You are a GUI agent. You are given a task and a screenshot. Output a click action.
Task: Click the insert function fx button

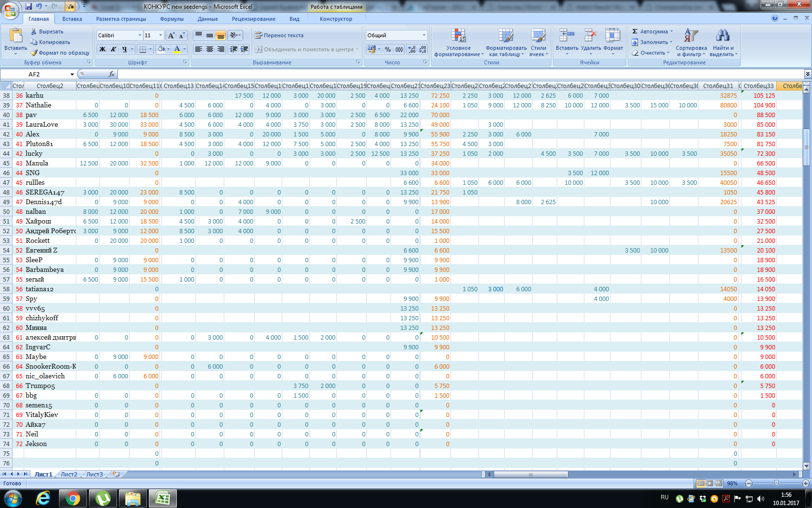pos(112,74)
